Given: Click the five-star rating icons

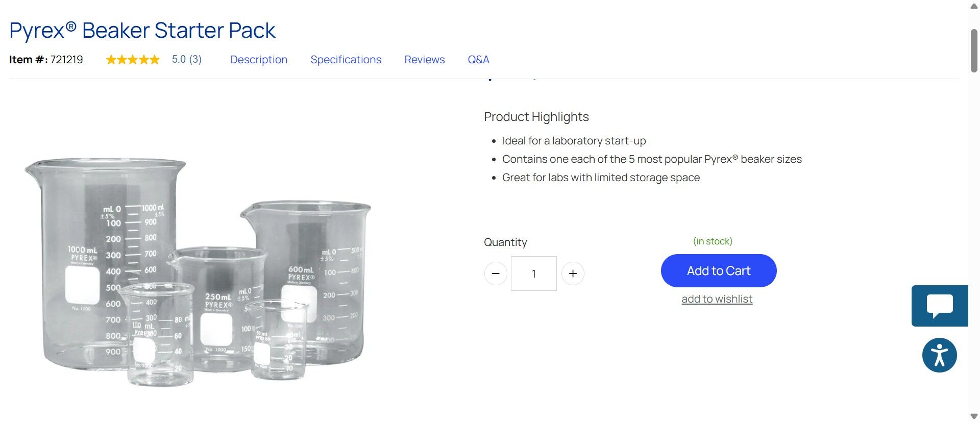Looking at the screenshot, I should point(133,60).
